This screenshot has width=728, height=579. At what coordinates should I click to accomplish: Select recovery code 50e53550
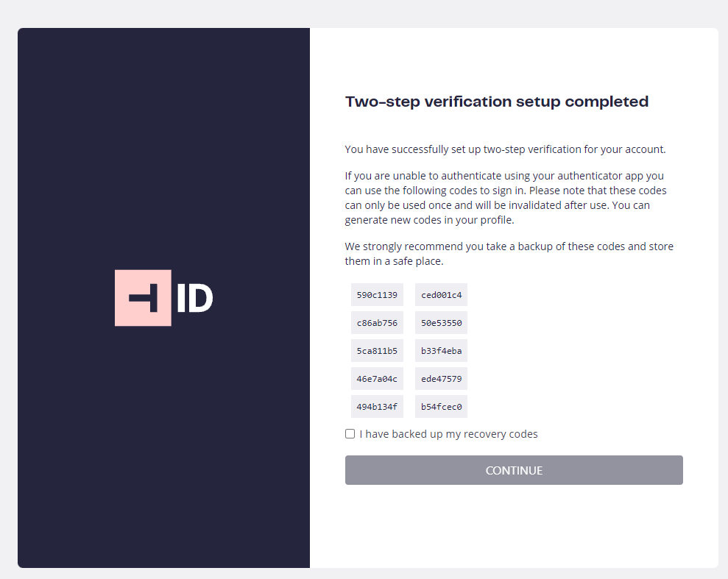point(441,323)
